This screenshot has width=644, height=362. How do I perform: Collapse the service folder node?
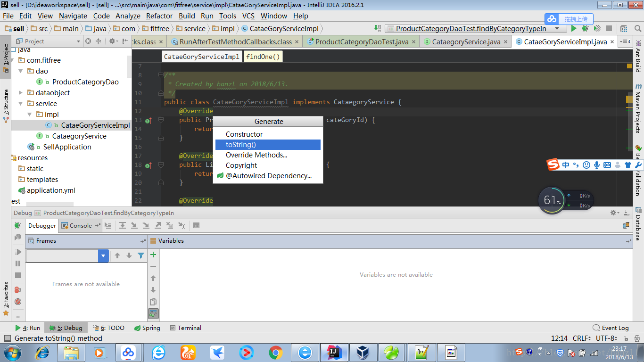tap(20, 104)
